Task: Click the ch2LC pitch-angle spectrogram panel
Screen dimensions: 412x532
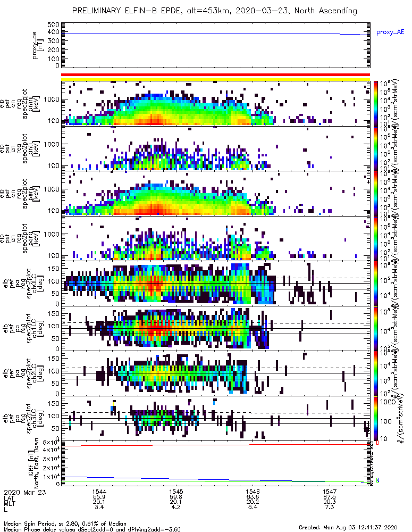Action: coord(215,373)
